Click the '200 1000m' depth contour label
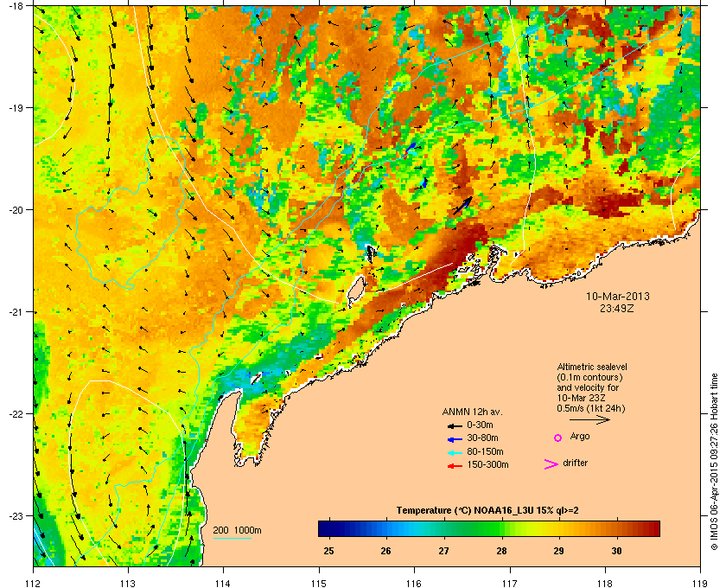This screenshot has height=588, width=726. [237, 531]
